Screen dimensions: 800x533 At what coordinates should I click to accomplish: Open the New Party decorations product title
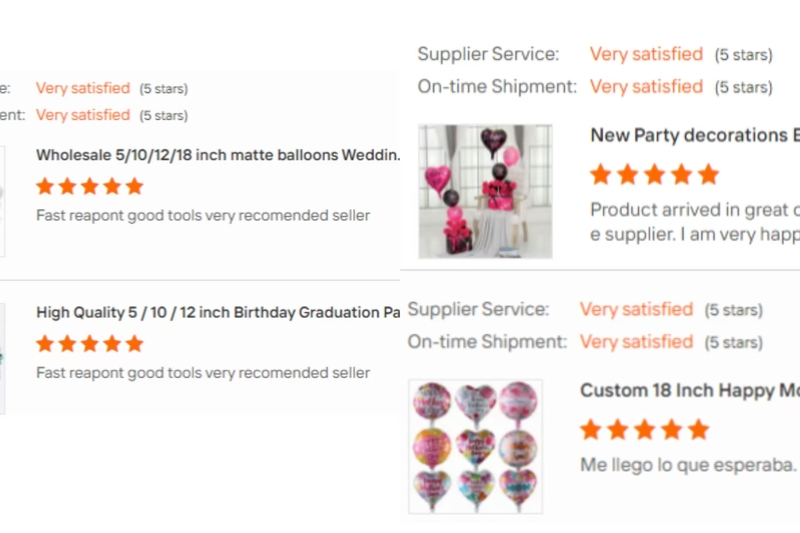[x=694, y=135]
